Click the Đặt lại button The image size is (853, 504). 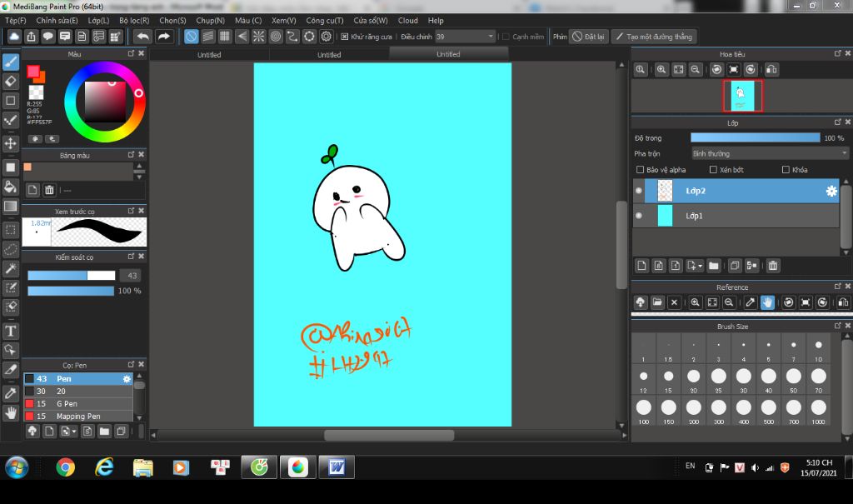click(x=588, y=37)
